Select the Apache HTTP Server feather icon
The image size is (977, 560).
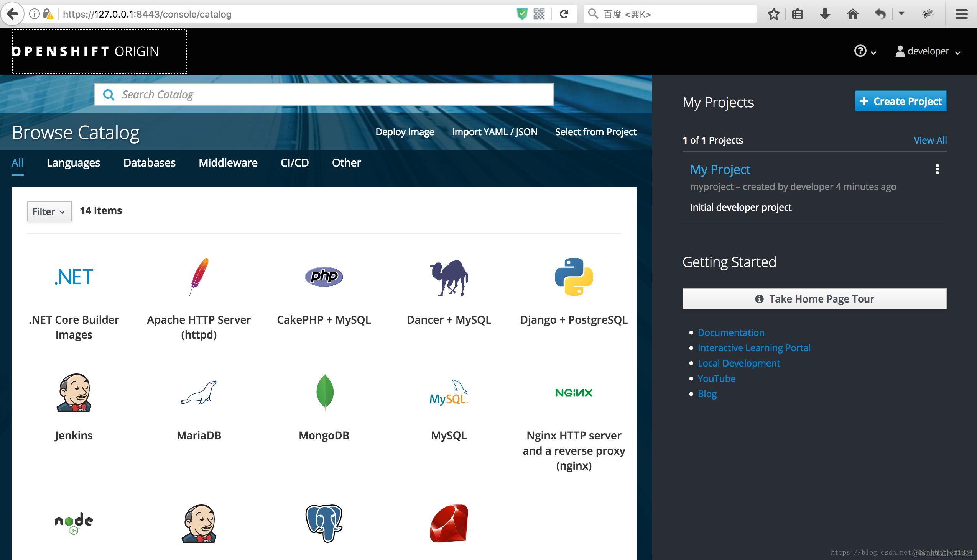pos(199,277)
